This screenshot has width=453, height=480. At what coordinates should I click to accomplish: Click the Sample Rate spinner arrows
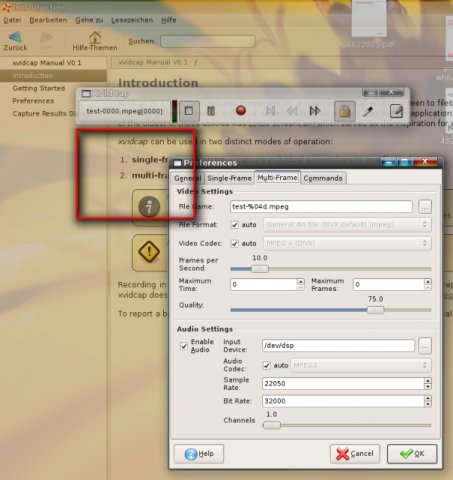pyautogui.click(x=428, y=384)
